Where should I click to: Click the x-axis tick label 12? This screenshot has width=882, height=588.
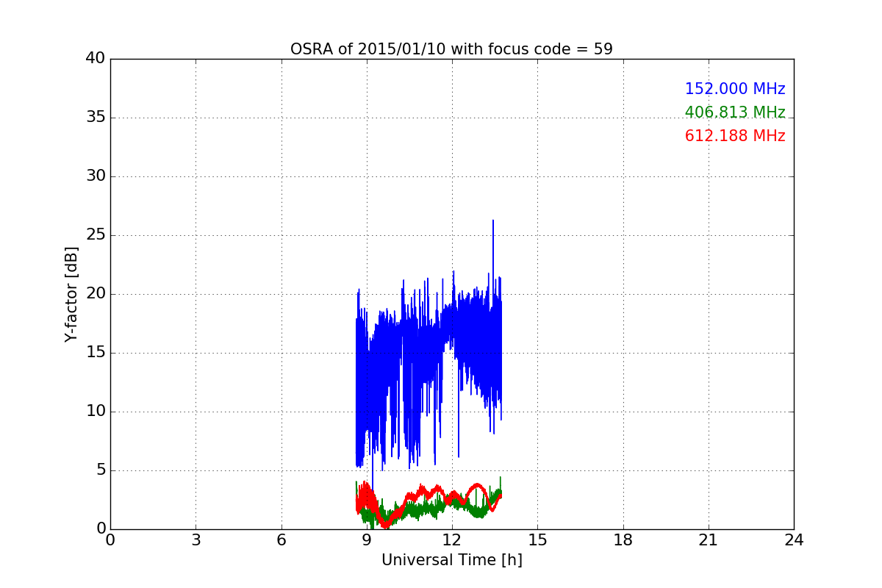point(452,540)
